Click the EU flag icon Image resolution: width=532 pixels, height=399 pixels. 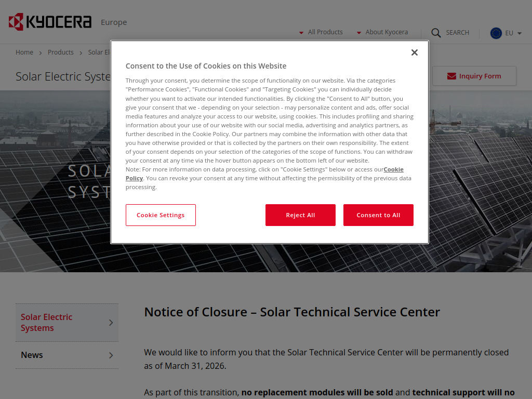pos(496,33)
